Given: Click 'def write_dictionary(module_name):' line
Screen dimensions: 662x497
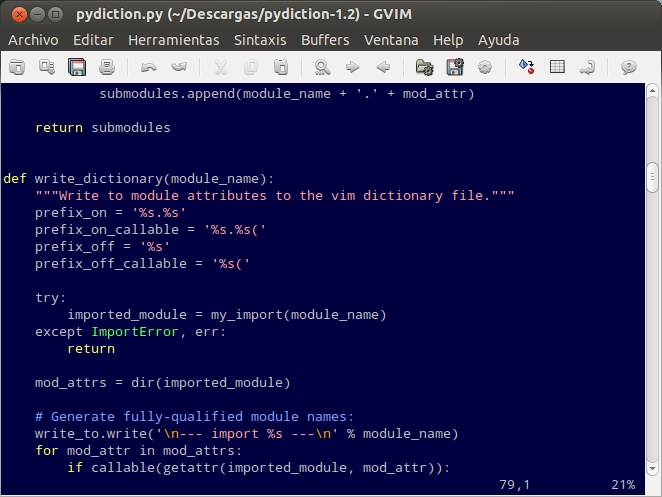Looking at the screenshot, I should click(x=138, y=179).
